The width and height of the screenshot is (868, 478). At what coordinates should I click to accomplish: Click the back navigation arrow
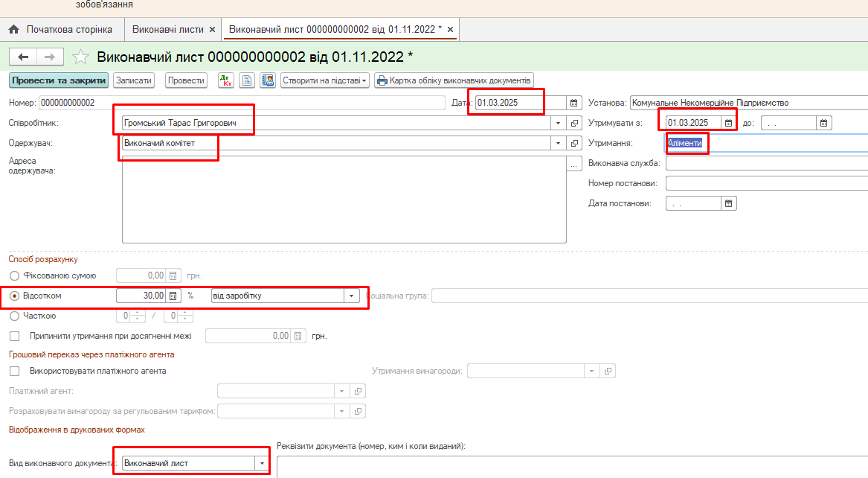23,57
